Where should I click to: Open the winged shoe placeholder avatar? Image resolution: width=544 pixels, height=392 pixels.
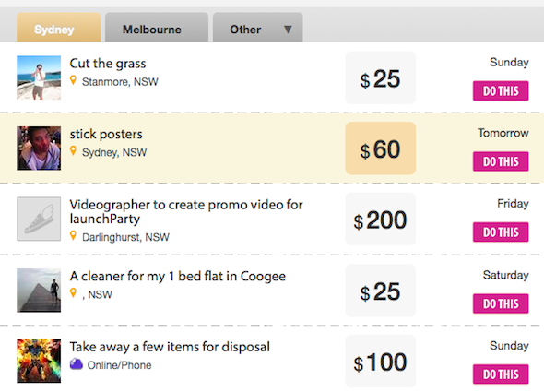pos(39,219)
